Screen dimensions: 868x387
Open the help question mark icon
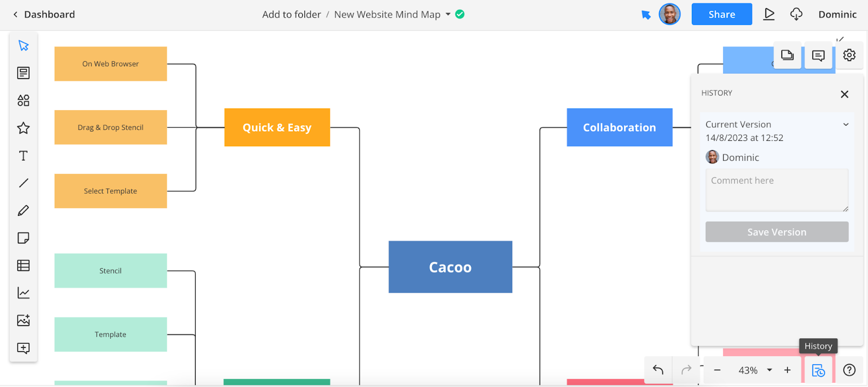click(x=850, y=370)
